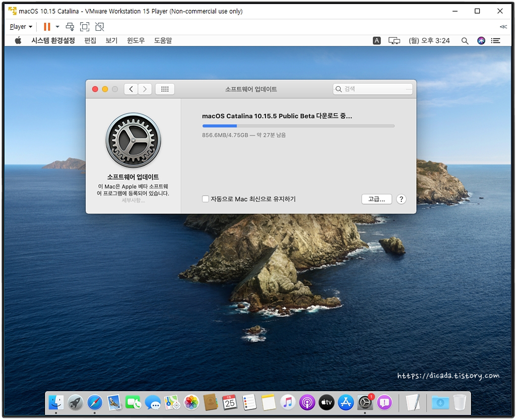Screen dimensions: 517x420
Task: Open the 시스템 환경설정 menu
Action: (x=53, y=40)
